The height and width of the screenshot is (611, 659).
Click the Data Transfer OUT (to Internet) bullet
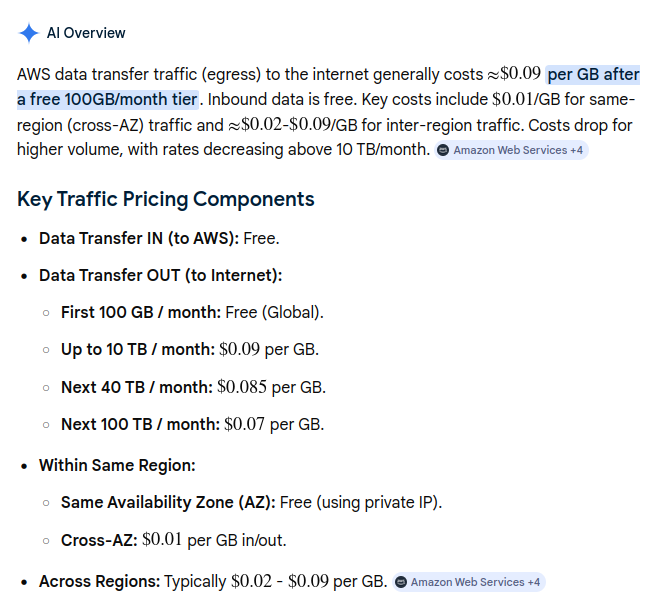click(x=161, y=276)
